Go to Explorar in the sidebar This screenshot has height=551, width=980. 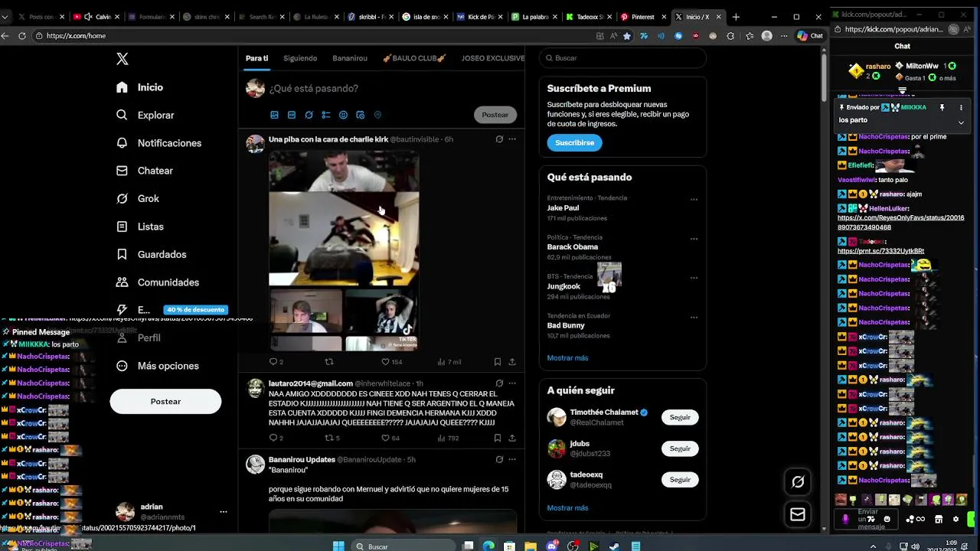point(145,115)
